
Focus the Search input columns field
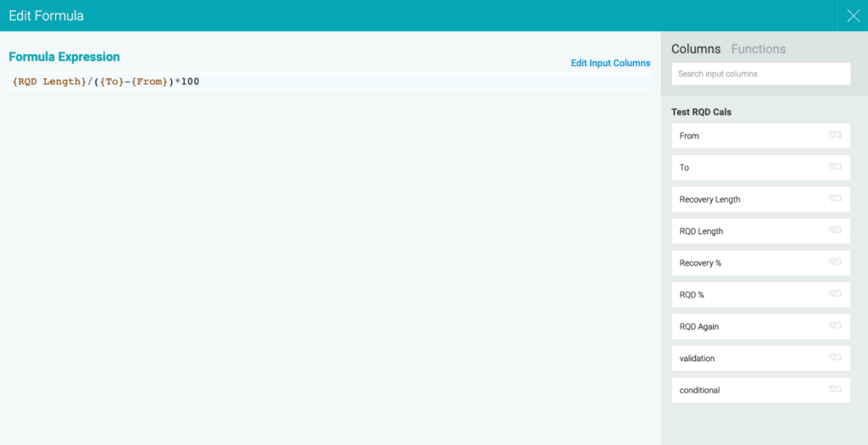(x=760, y=74)
